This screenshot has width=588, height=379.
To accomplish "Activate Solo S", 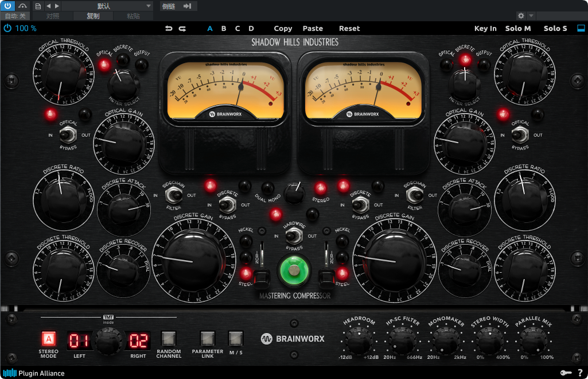I will pyautogui.click(x=555, y=29).
